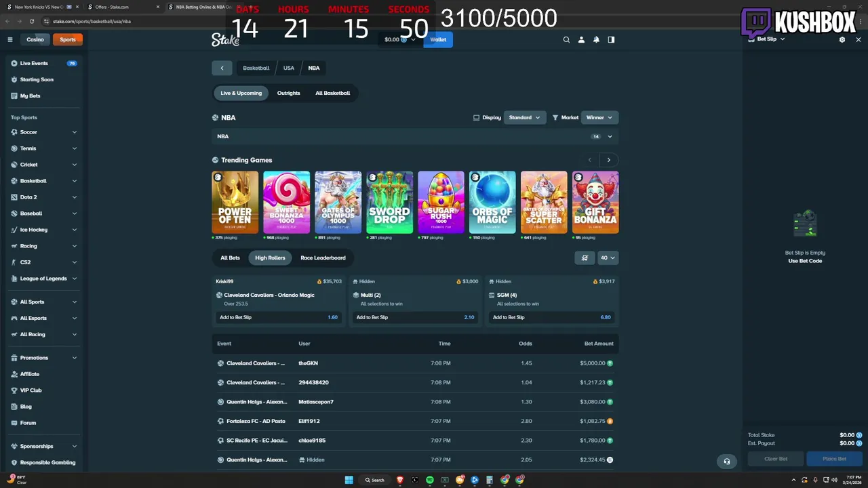
Task: Close the Bet Slip panel
Action: (x=859, y=39)
